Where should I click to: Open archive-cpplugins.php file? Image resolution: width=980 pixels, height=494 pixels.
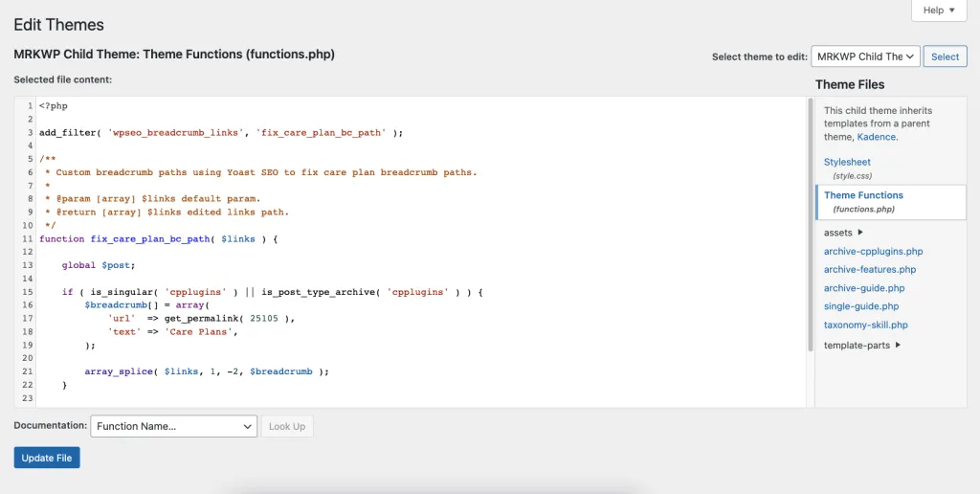click(873, 252)
